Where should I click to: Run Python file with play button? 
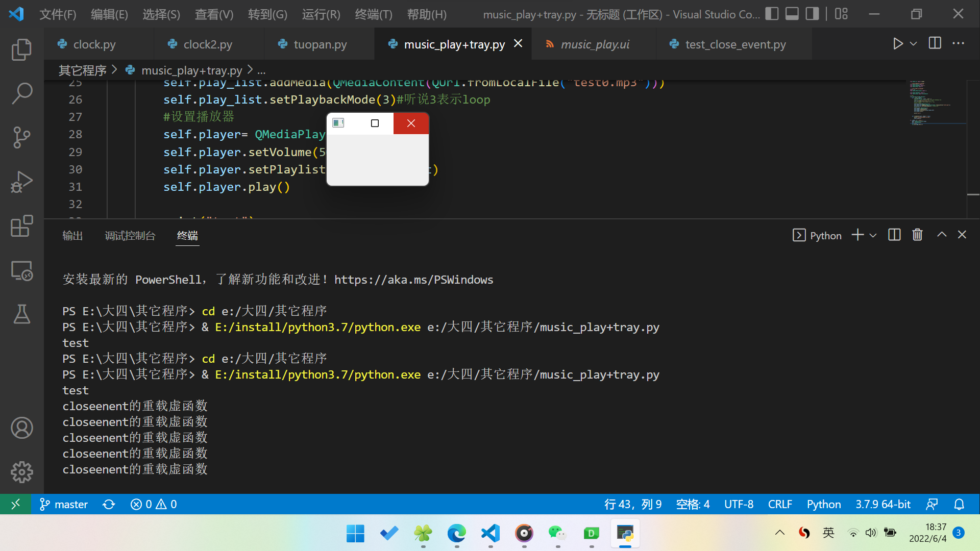click(x=898, y=44)
